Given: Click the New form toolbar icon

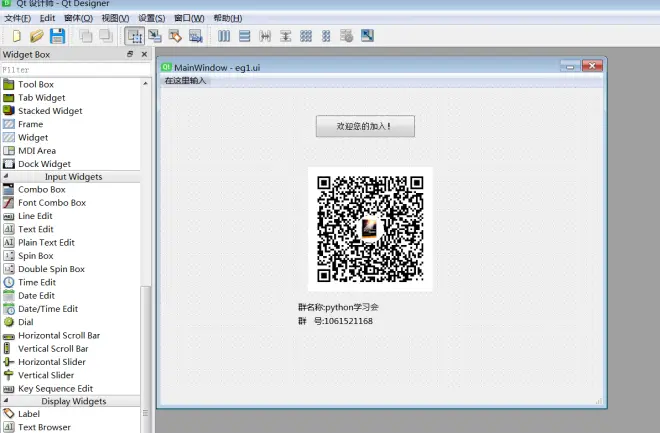Looking at the screenshot, I should 16,36.
